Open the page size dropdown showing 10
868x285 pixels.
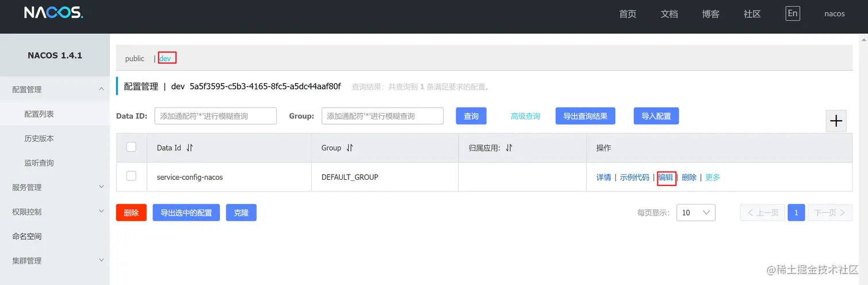coord(696,213)
